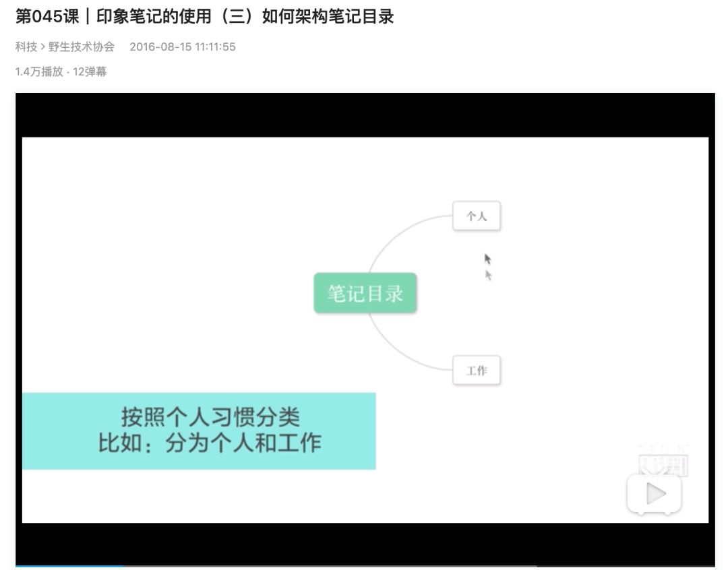Screen dimensions: 728x570
Task: Click the 1.4万播放 view count
Action: coord(39,71)
